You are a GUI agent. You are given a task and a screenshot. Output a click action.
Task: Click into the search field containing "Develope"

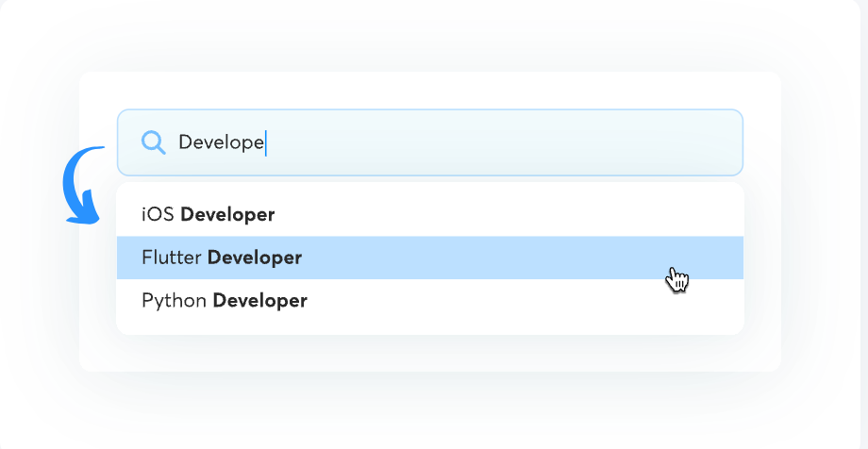coord(429,142)
